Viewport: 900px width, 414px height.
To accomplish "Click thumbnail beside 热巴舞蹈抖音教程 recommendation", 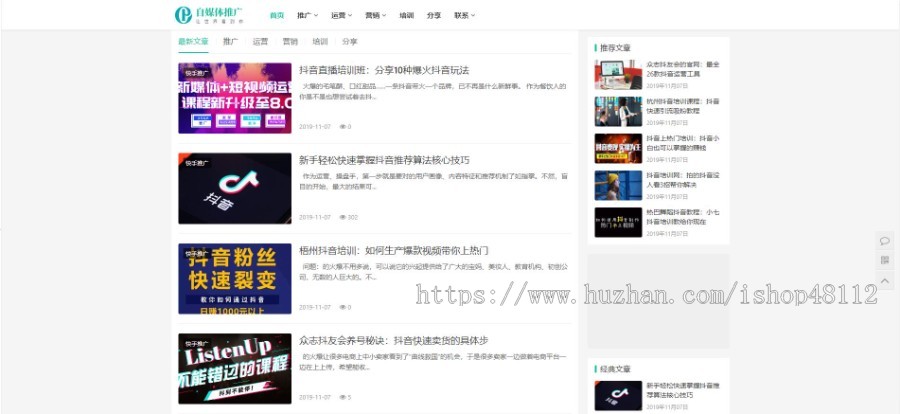I will (618, 222).
